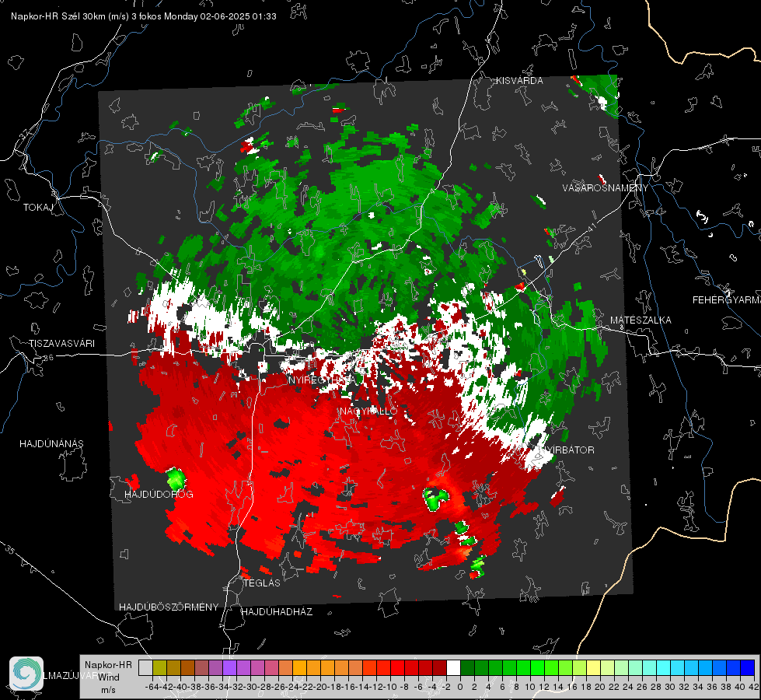Click the gray leftmost swatch in the legend
This screenshot has height=700, width=761.
(x=145, y=668)
